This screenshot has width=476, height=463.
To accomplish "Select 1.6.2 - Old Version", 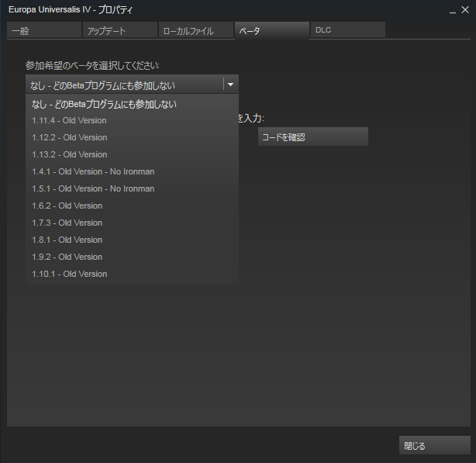I will 132,206.
